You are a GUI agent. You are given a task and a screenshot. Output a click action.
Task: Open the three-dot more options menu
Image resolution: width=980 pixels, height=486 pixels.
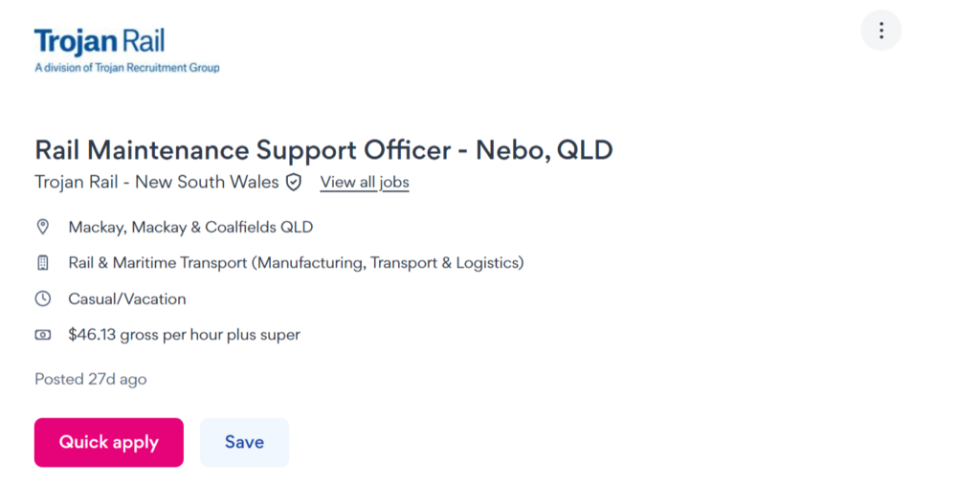880,31
